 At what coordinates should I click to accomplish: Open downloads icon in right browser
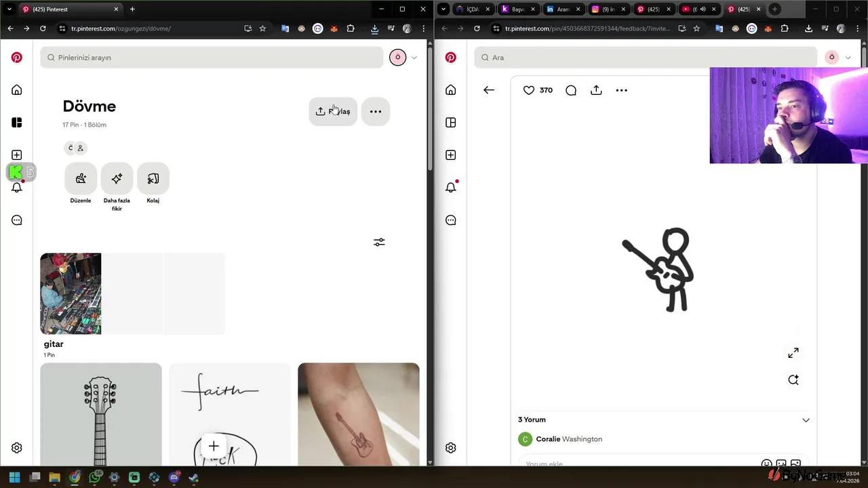click(808, 28)
